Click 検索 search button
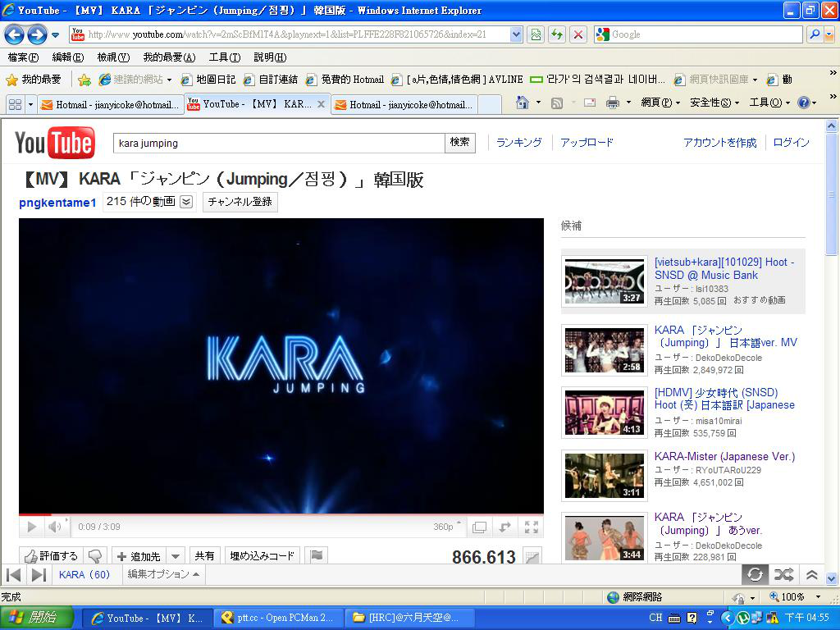 tap(459, 143)
